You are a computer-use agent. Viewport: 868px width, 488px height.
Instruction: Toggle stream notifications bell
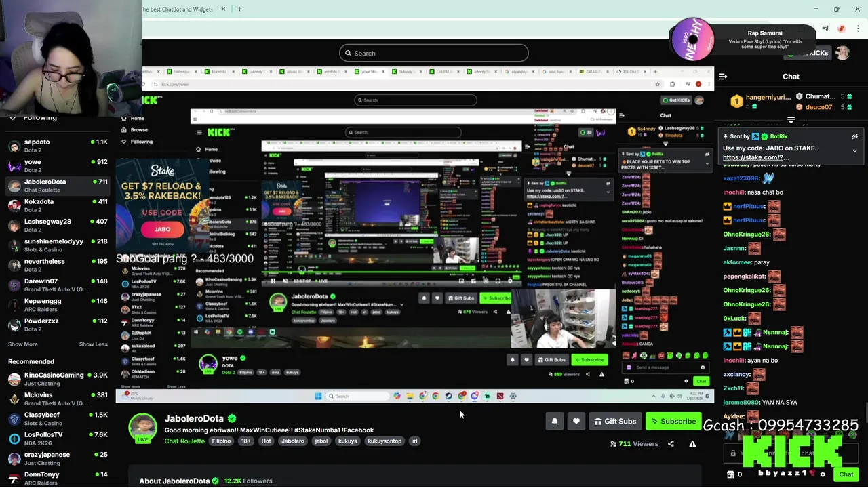tap(554, 422)
